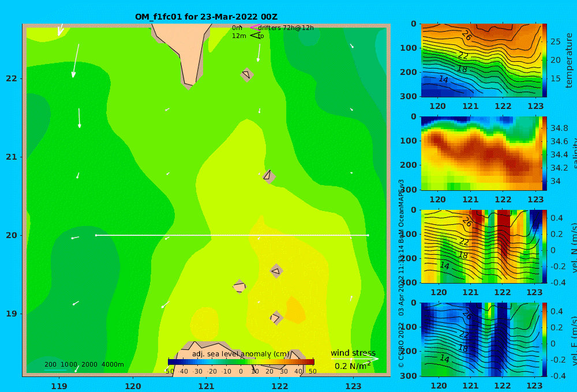Click the island diamond marker near 19.5°N, 122°E

pos(276,271)
